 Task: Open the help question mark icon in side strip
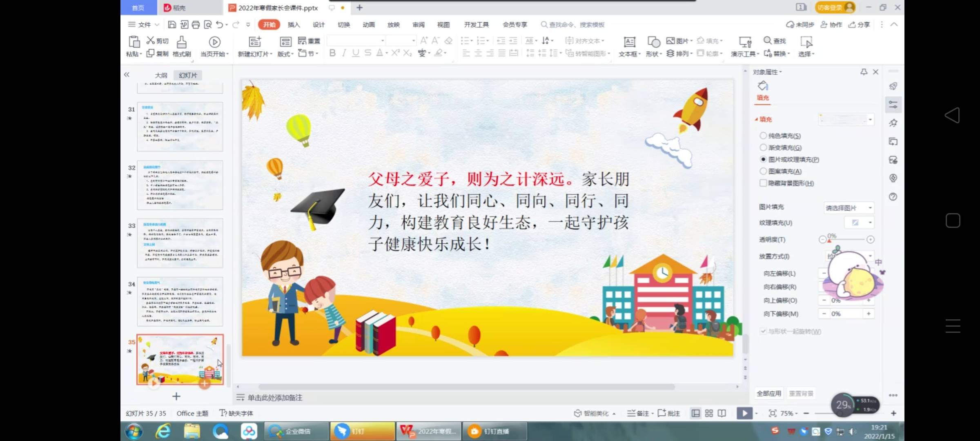click(893, 197)
